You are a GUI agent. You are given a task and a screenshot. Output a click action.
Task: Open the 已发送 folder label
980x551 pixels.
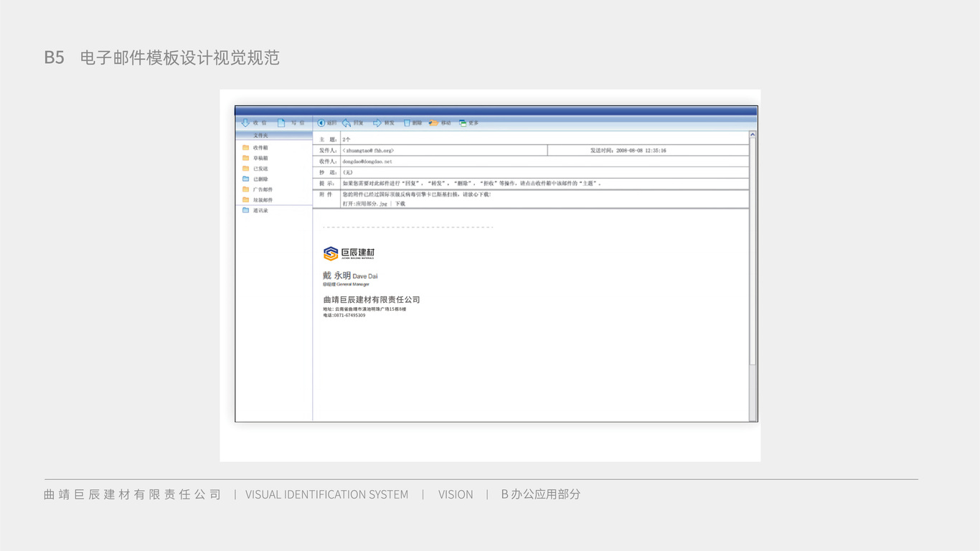(260, 169)
